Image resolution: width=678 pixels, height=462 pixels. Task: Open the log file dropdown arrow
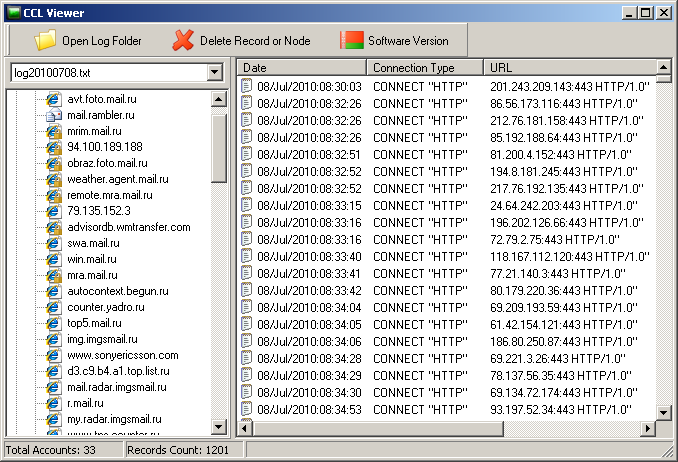tap(215, 72)
